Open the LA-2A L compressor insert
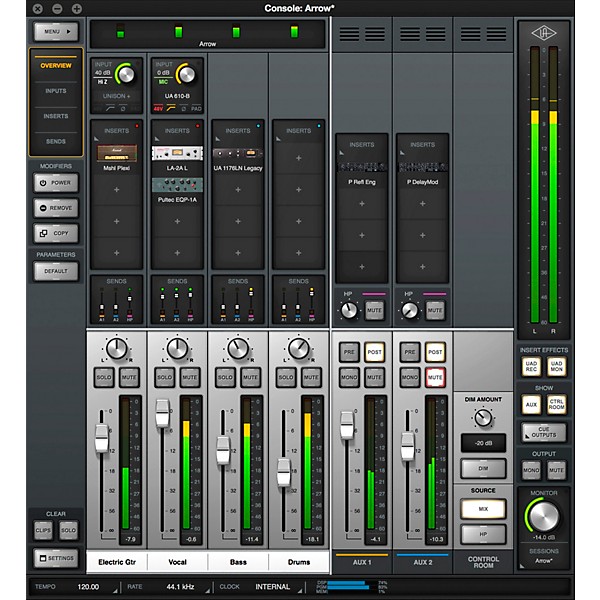600x600 pixels. tap(177, 153)
